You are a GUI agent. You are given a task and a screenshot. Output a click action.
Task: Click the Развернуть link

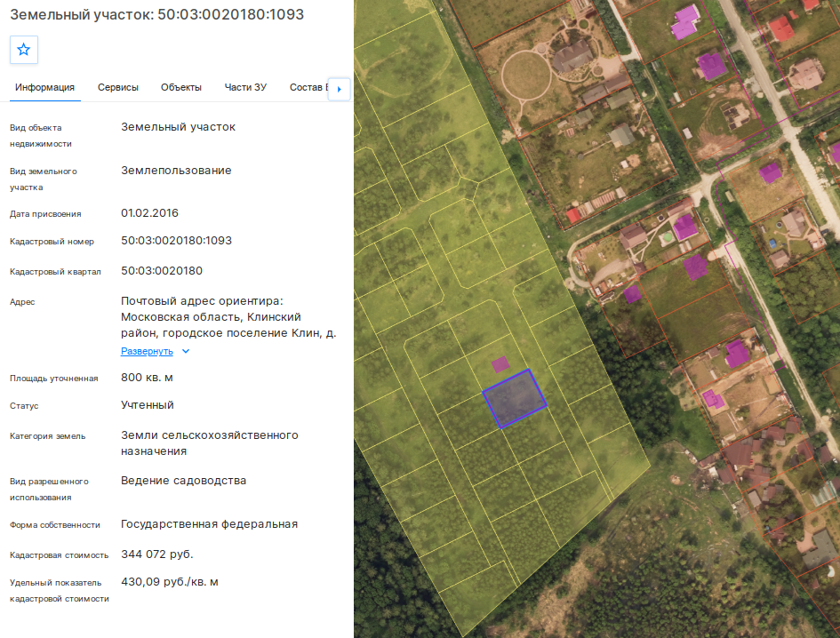[x=147, y=351]
